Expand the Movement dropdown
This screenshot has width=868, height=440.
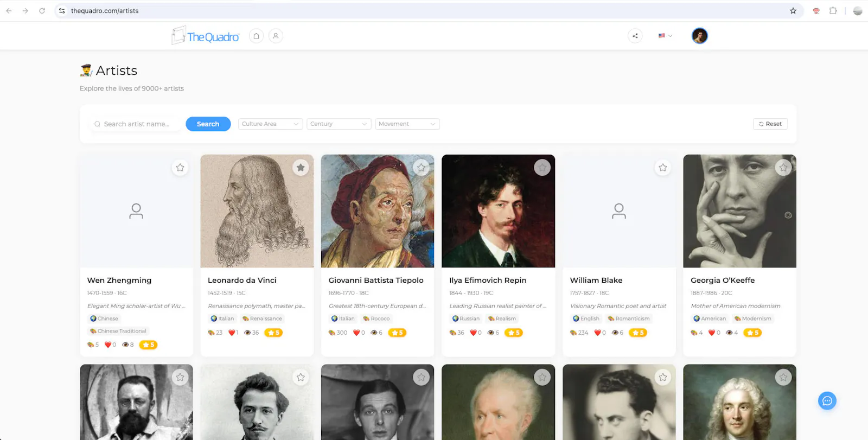(407, 124)
